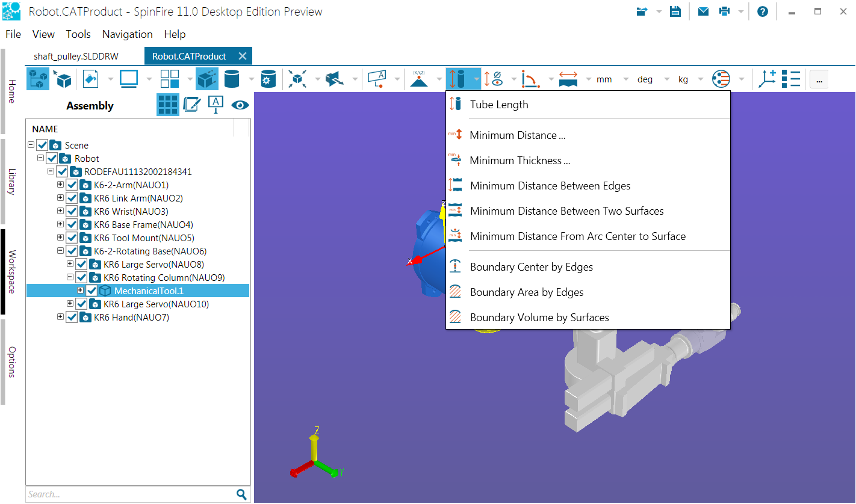The image size is (856, 504).
Task: Expand the KR6 Base Frame(NAUO4) tree node
Action: click(x=60, y=224)
